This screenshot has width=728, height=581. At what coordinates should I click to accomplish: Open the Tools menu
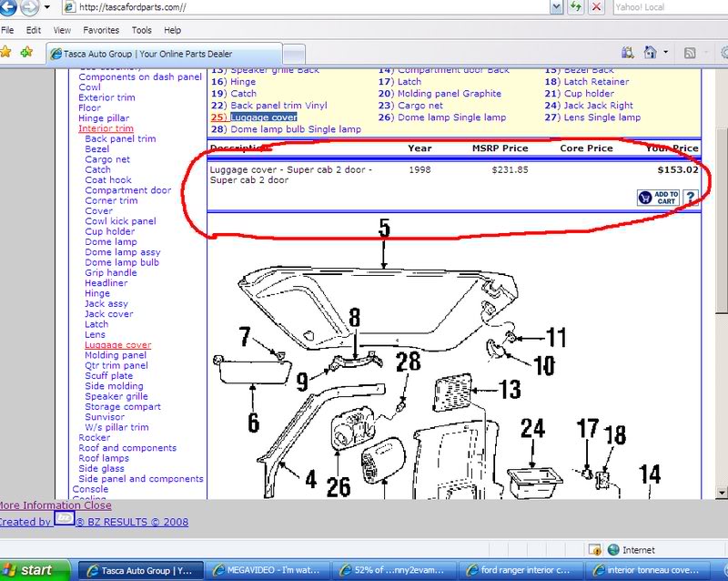click(142, 30)
